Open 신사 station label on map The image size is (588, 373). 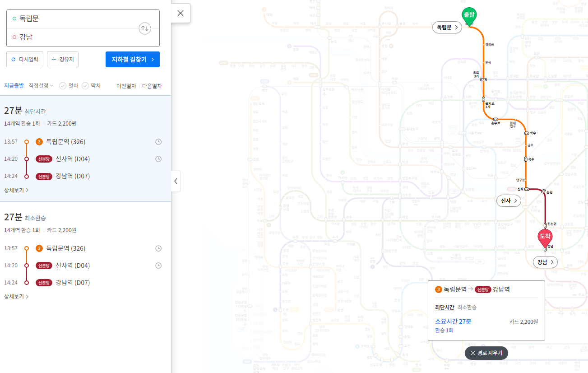[x=509, y=201]
